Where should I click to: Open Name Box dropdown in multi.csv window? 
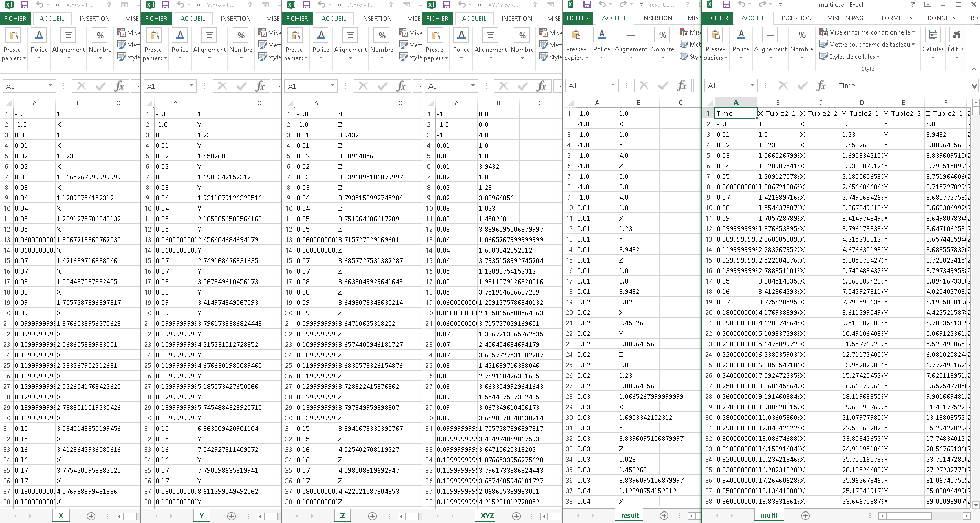752,85
